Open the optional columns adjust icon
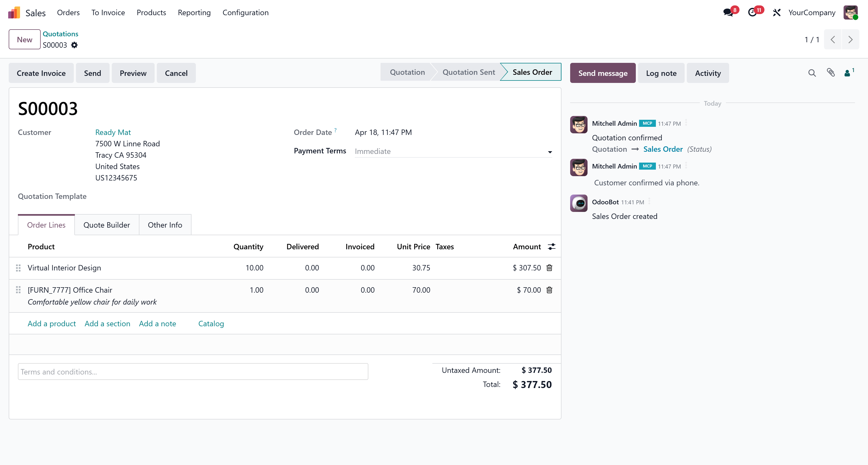868x465 pixels. pos(552,247)
